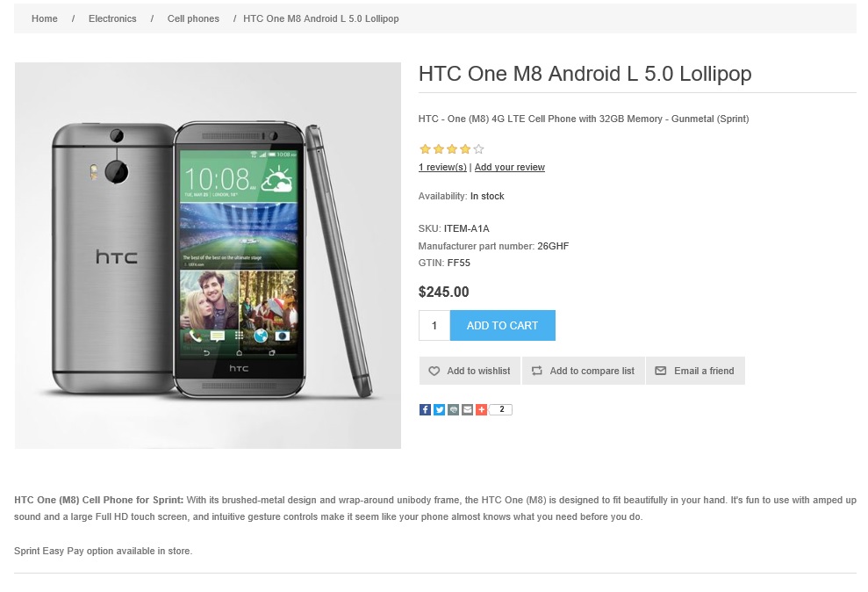Open more sharing options plus icon
Screen dimensions: 868x592
click(x=482, y=410)
